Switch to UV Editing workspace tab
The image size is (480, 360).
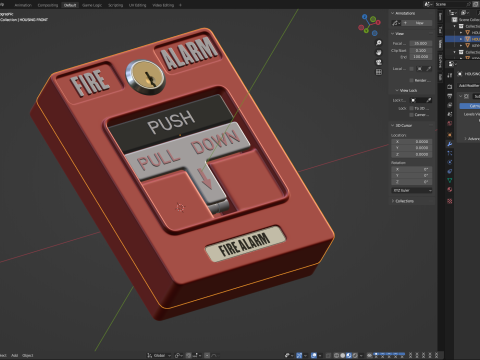(137, 5)
